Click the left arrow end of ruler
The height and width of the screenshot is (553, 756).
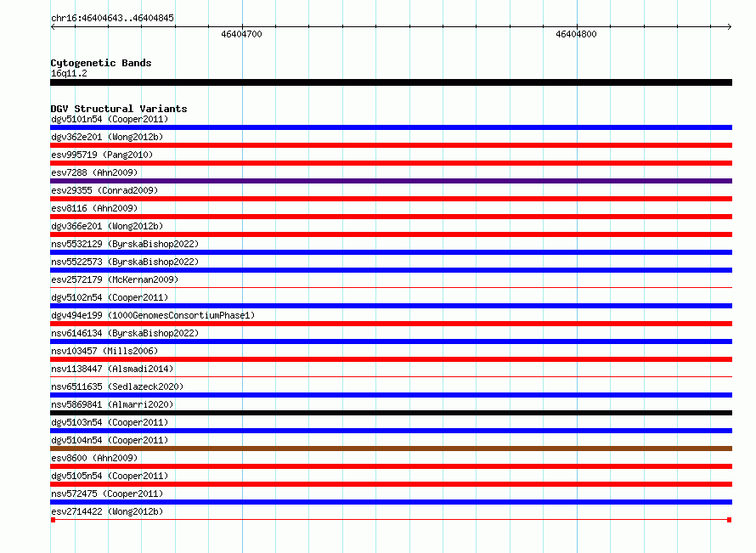(53, 26)
